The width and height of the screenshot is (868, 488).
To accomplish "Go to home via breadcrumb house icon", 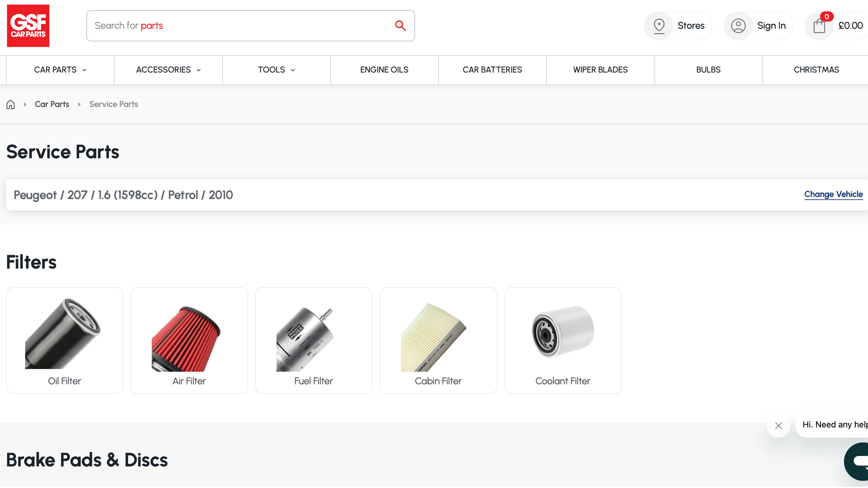I will tap(11, 104).
